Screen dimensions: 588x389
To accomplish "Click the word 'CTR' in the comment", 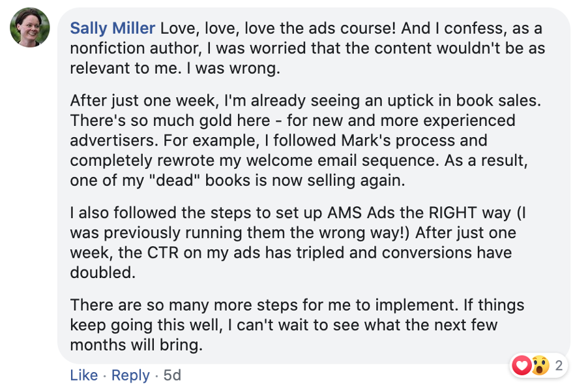I will point(163,253).
